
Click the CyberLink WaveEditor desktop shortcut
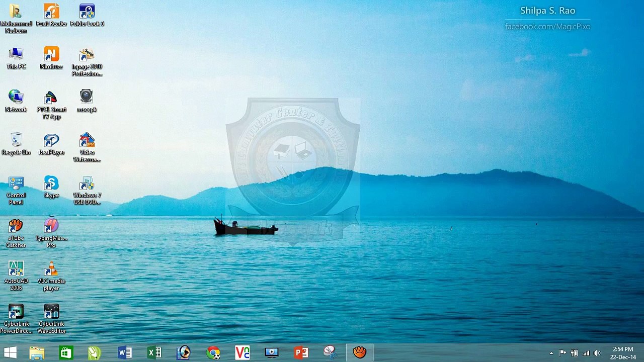pos(51,319)
